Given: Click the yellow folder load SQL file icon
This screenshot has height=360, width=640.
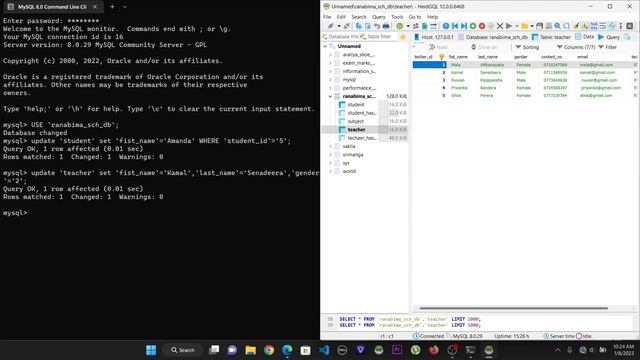Looking at the screenshot, I should [524, 26].
